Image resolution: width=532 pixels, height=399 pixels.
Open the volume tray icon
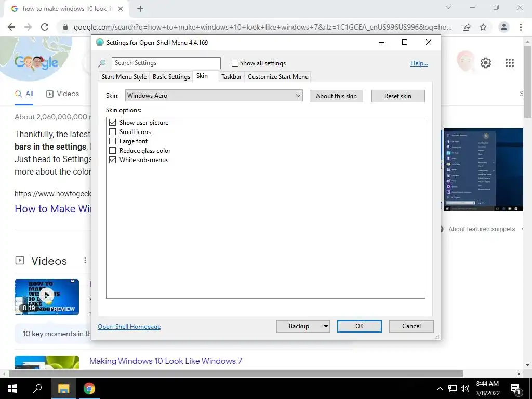465,389
